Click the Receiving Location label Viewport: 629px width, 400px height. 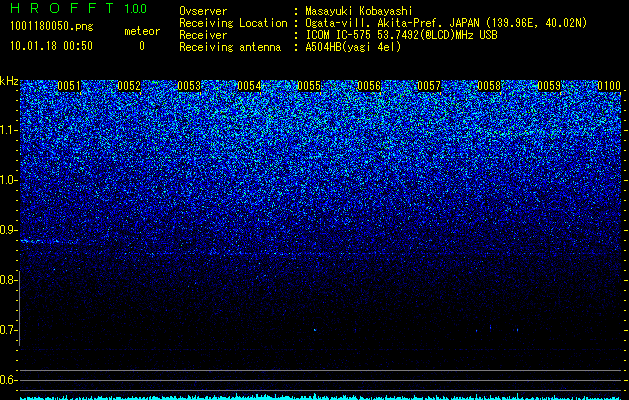click(233, 23)
